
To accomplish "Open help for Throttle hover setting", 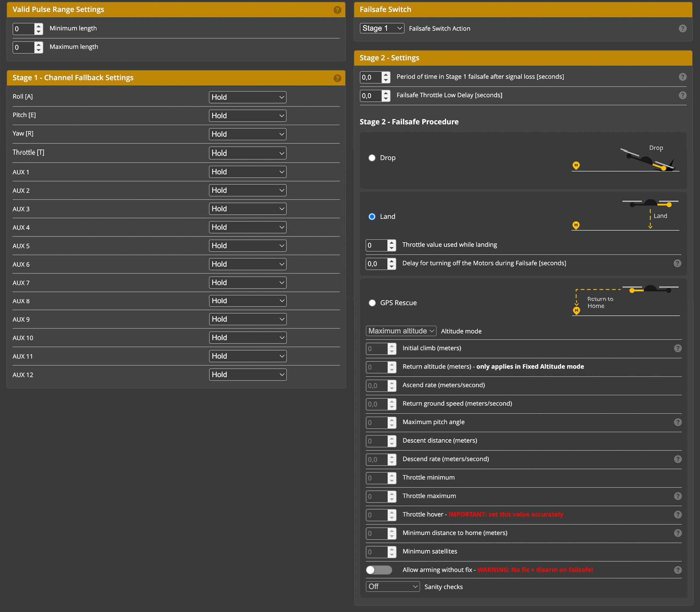I will [677, 515].
